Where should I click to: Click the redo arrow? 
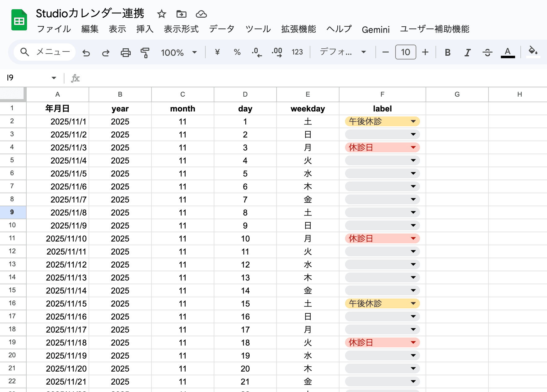(x=106, y=52)
